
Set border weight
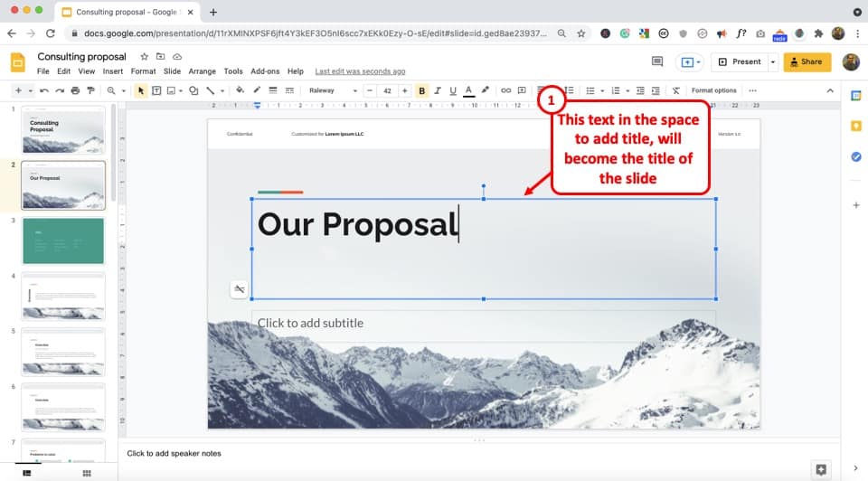pyautogui.click(x=273, y=90)
